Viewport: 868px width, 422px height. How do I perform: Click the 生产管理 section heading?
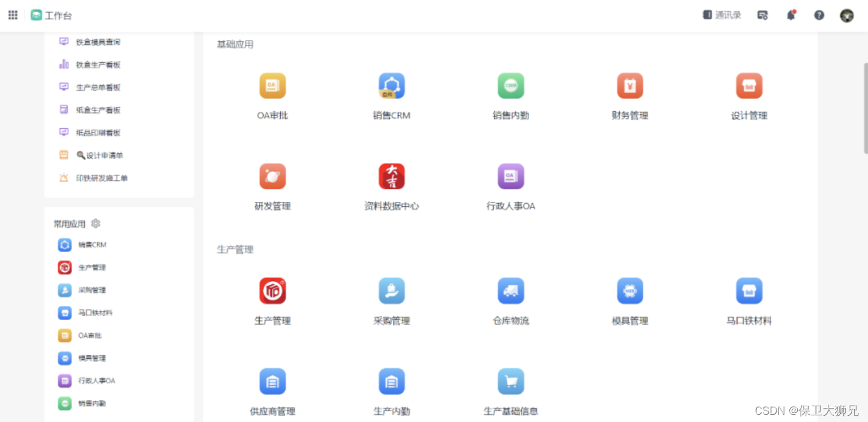(x=235, y=249)
